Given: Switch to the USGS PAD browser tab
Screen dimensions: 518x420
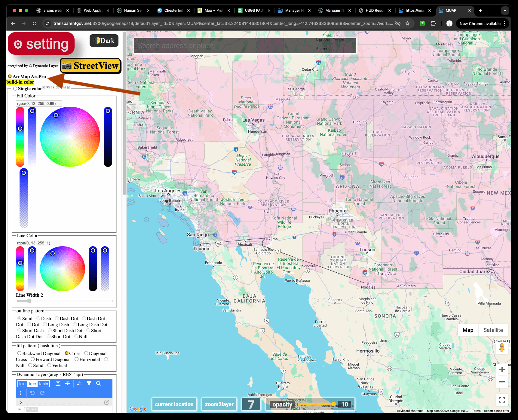Looking at the screenshot, I should (x=254, y=11).
